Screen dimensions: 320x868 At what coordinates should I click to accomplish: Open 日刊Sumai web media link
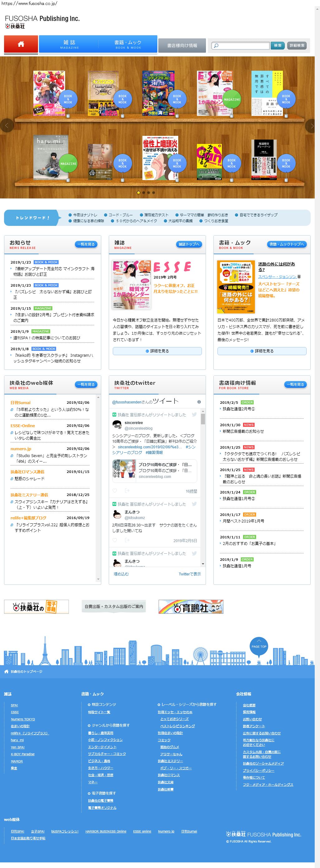tap(20, 403)
